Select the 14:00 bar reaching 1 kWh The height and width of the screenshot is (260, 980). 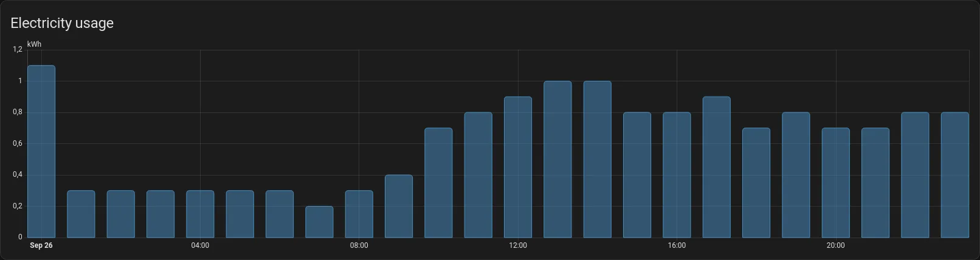[x=597, y=159]
